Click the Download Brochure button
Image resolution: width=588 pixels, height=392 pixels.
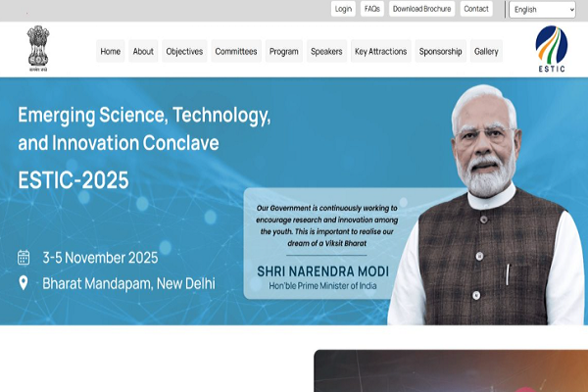pos(421,9)
